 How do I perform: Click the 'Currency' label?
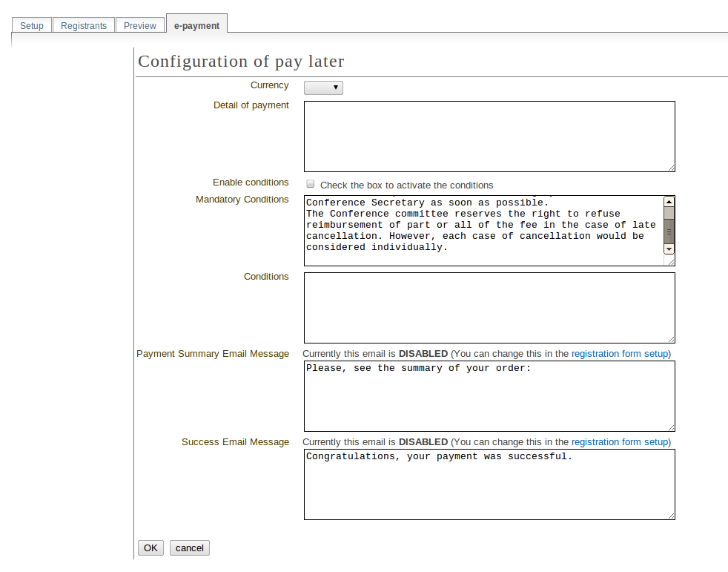point(269,85)
